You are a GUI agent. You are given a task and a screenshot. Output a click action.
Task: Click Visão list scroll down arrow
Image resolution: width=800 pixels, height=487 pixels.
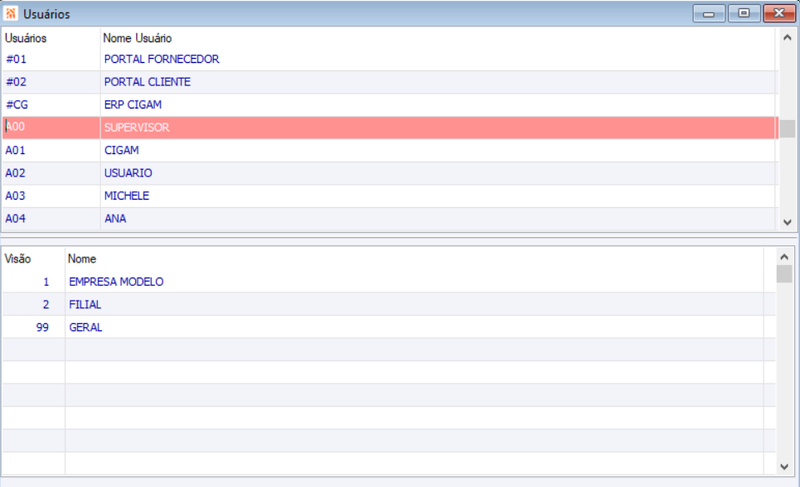784,467
